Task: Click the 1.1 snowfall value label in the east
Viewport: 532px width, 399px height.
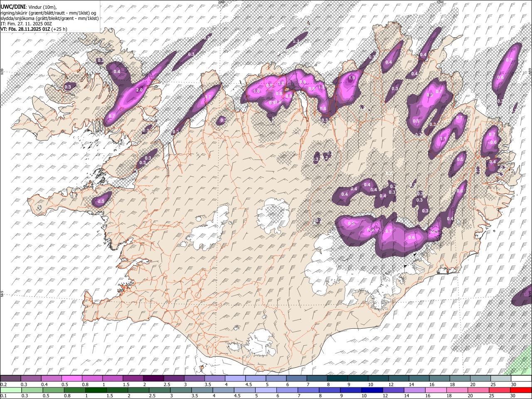Action: (443, 139)
